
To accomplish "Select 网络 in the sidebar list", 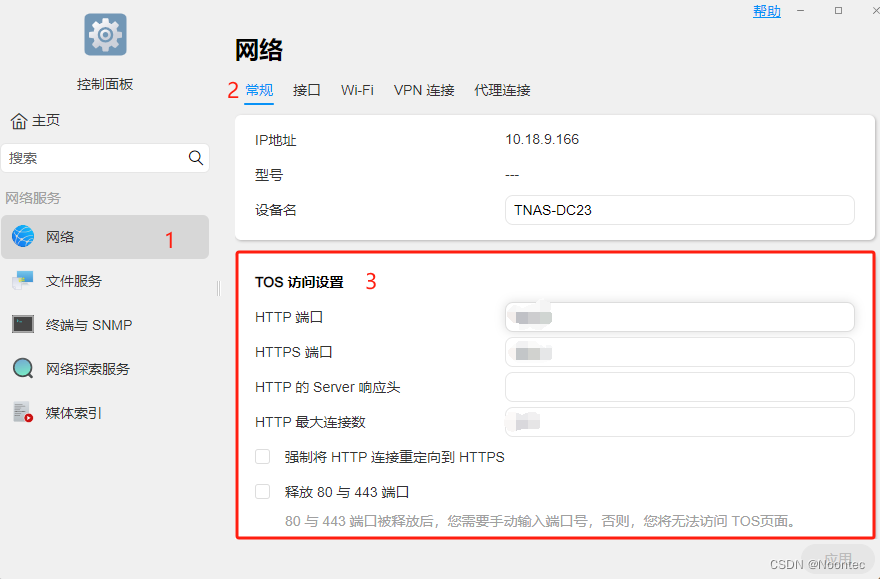I will click(105, 237).
